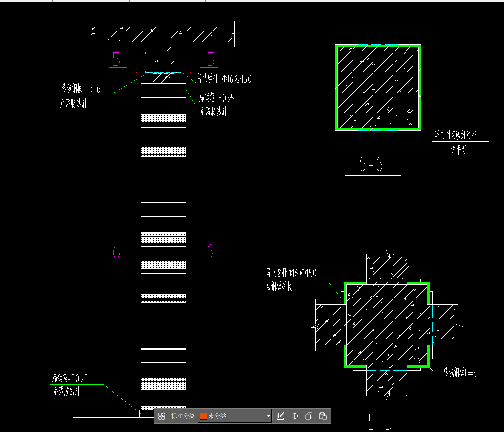Click the 标注分类 label
504x432 pixels.
(x=183, y=416)
